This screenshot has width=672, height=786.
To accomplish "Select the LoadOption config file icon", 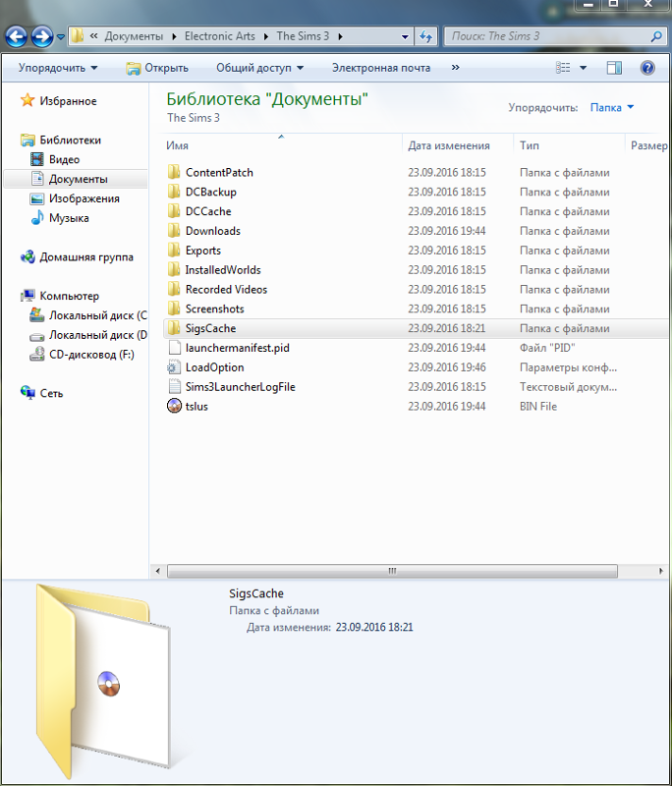I will tap(174, 367).
